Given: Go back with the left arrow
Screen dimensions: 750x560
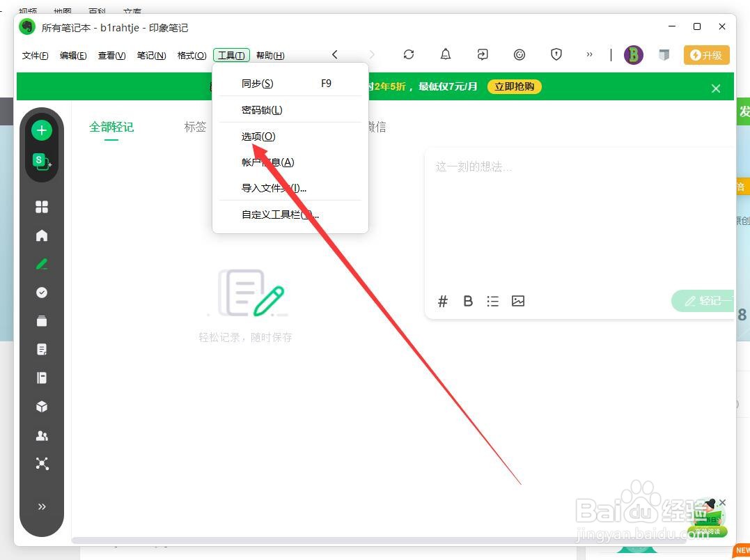Looking at the screenshot, I should [335, 54].
